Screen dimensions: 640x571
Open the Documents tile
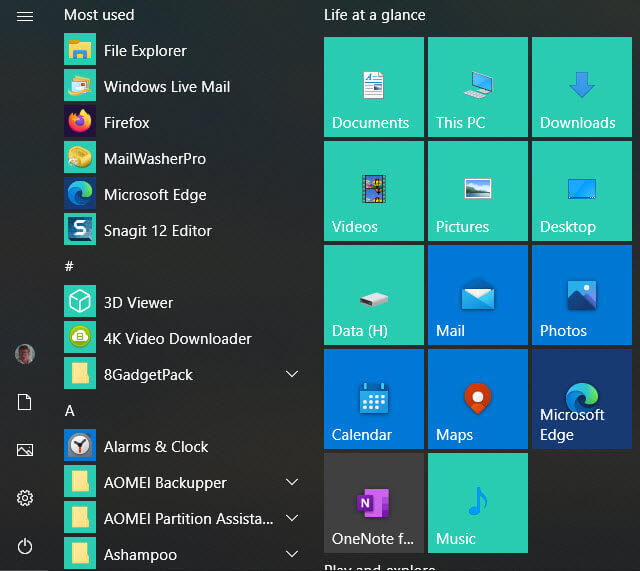pos(374,87)
